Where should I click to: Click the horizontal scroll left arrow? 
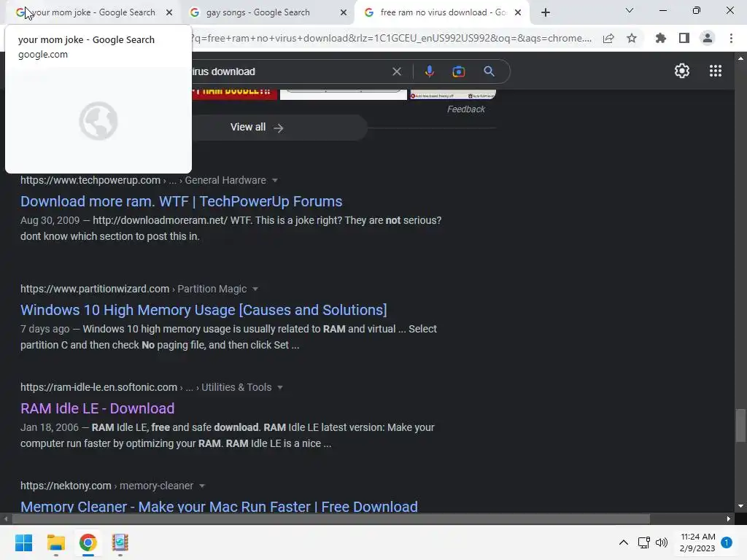6,518
